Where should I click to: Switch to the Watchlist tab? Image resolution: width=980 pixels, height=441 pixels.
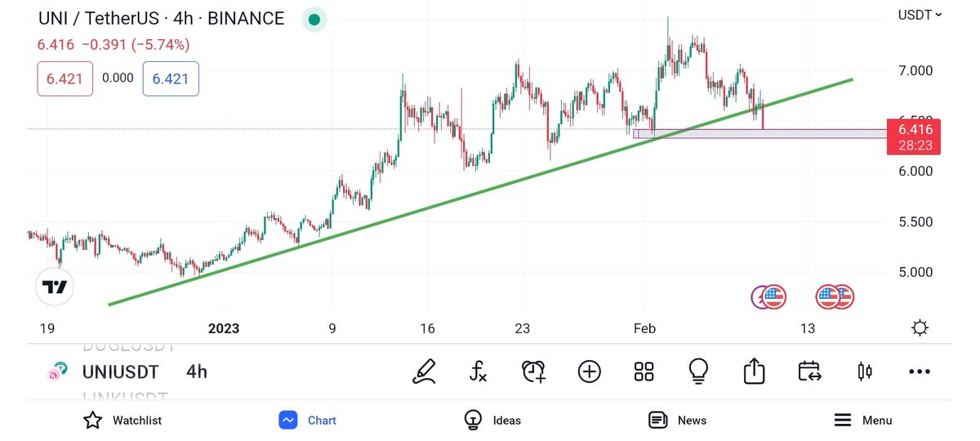coord(122,421)
